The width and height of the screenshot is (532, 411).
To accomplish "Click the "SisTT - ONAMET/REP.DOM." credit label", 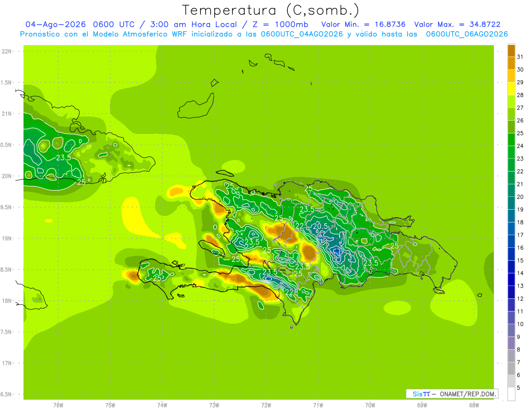I will (x=452, y=394).
